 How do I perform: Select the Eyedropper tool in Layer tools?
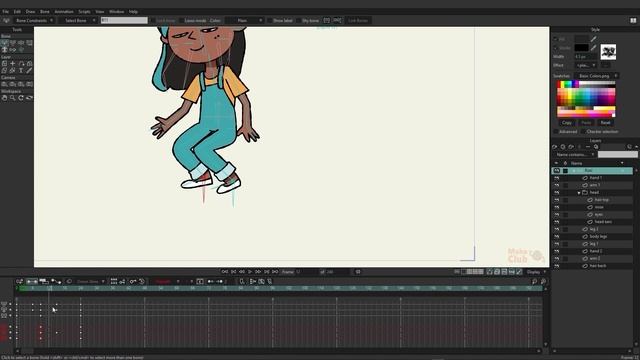point(29,71)
